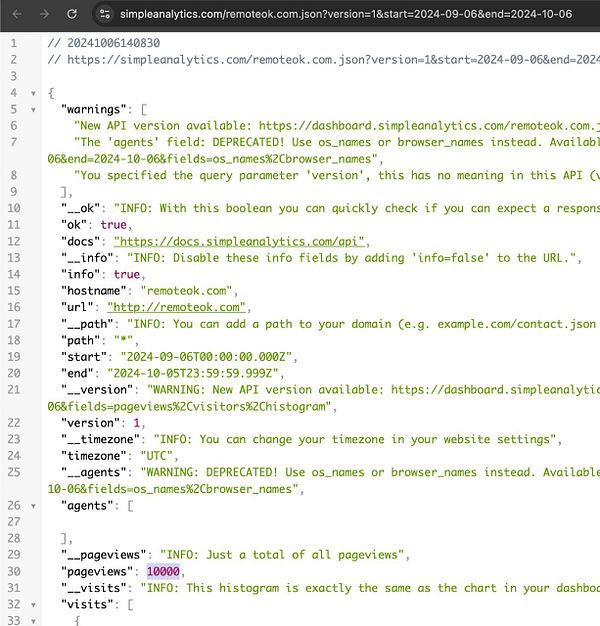Viewport: 600px width, 626px height.
Task: Click the "New API version available" warning on line 6
Action: [x=337, y=126]
